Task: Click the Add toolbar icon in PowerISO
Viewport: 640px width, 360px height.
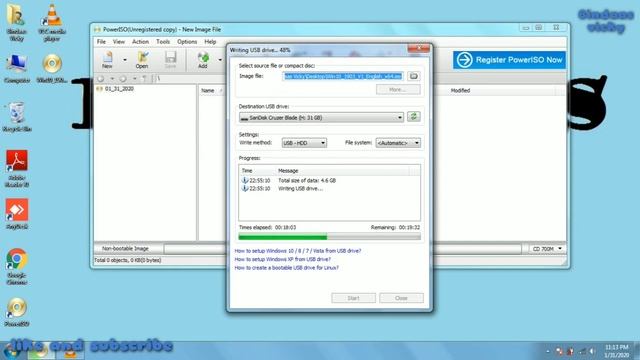Action: 203,60
